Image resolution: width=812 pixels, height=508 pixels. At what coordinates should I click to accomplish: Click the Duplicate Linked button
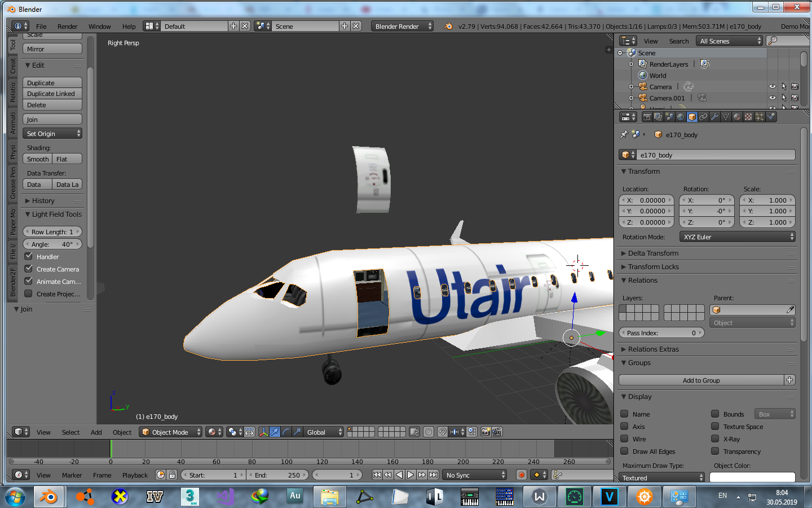coord(52,94)
